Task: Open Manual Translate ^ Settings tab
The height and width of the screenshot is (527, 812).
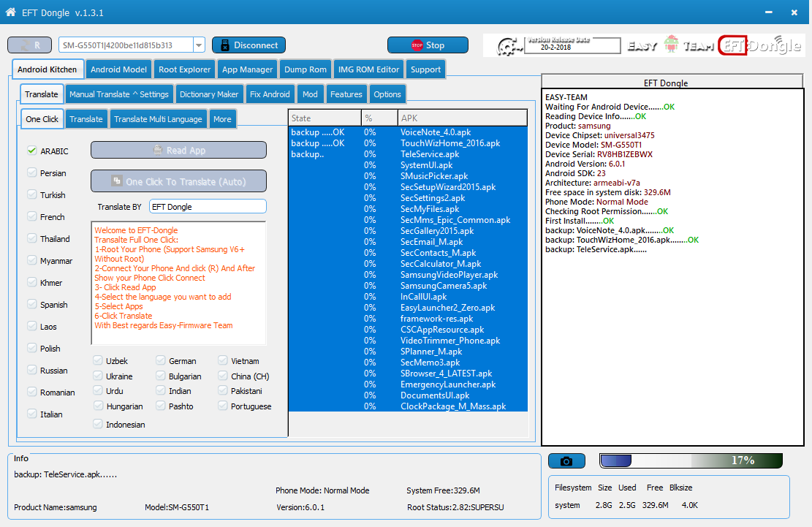Action: [119, 94]
